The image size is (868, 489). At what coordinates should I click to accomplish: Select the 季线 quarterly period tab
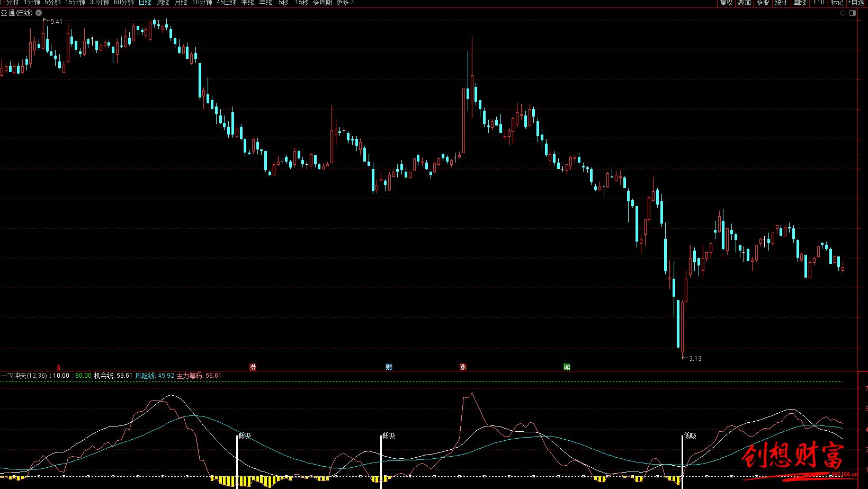click(248, 3)
